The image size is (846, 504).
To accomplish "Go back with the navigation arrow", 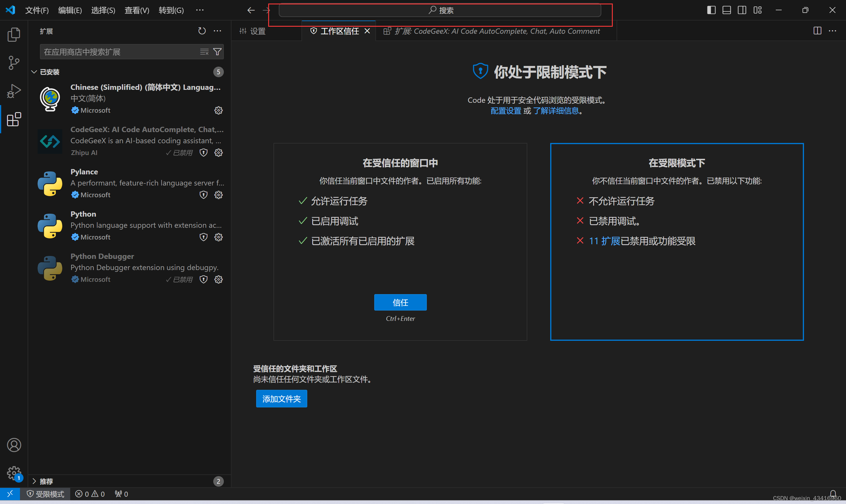I will click(251, 10).
